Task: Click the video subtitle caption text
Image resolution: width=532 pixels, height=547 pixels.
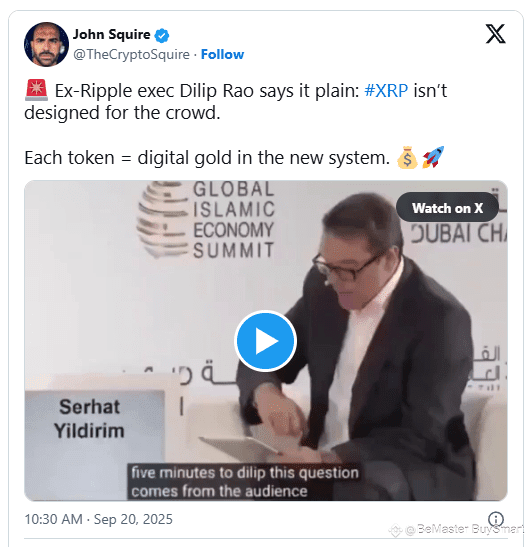Action: click(244, 482)
